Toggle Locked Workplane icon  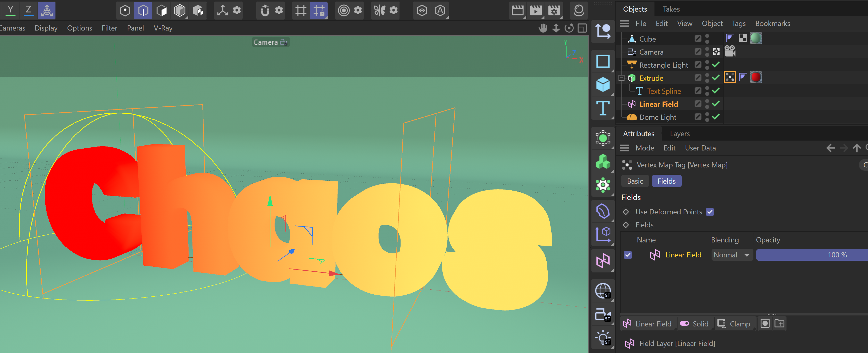[x=319, y=10]
